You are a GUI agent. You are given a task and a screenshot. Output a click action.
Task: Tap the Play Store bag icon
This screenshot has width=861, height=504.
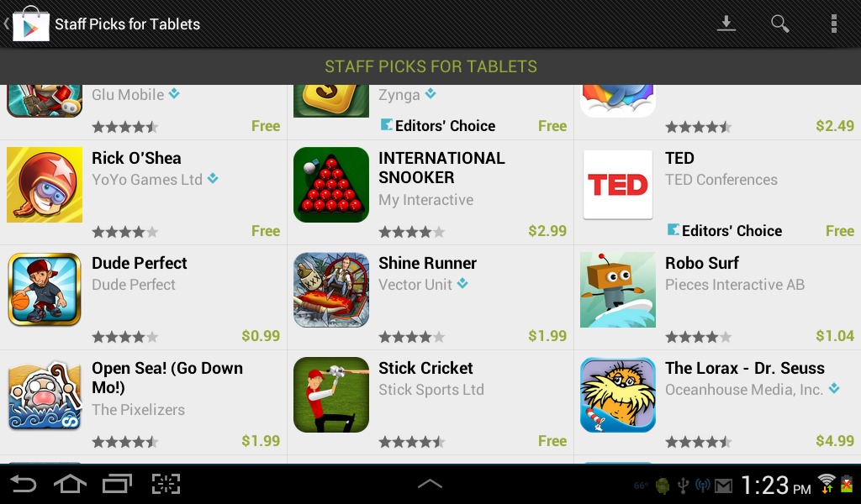pos(31,24)
